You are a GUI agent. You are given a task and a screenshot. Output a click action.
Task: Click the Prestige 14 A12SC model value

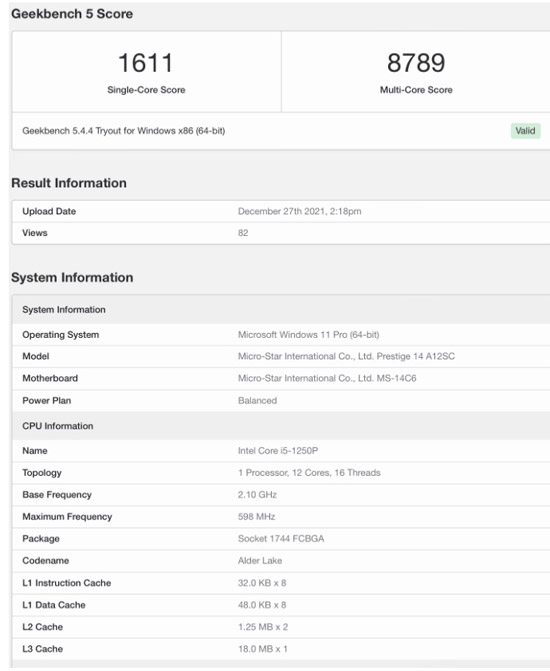(346, 356)
